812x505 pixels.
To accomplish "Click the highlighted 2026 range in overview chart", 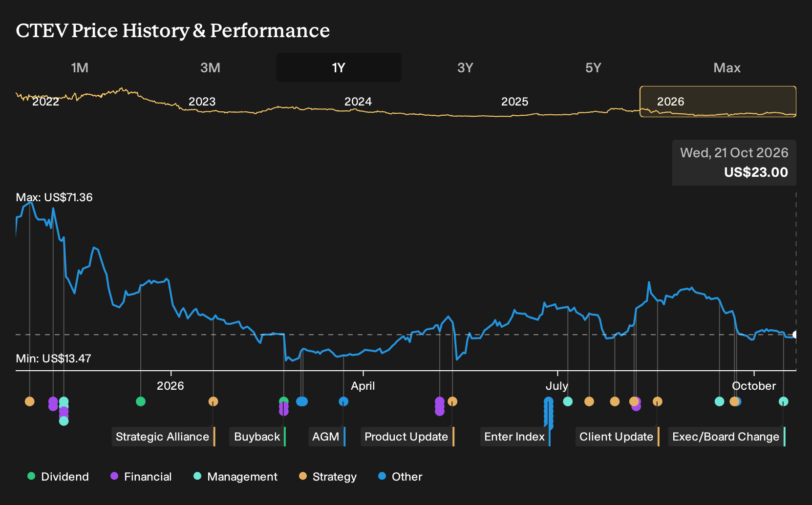I will pos(718,102).
